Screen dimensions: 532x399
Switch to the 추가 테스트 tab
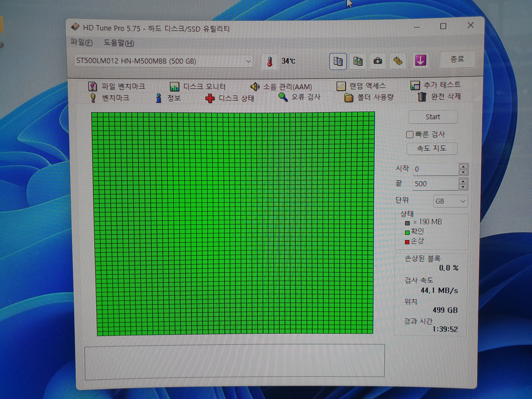[435, 85]
